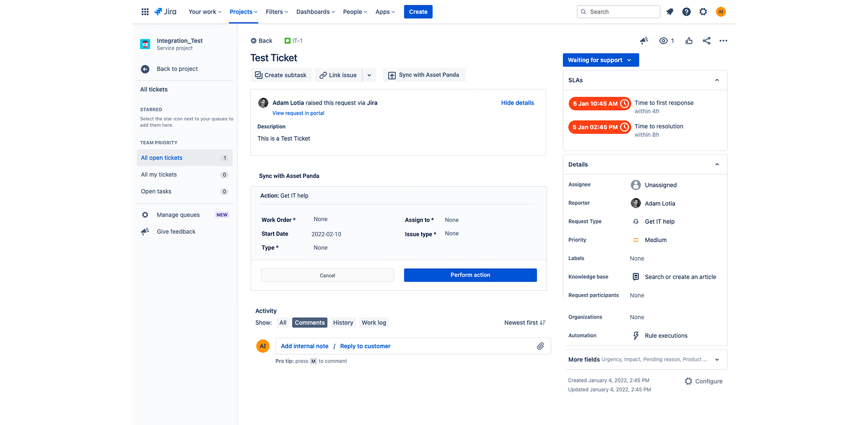The width and height of the screenshot is (868, 425).
Task: Open the user profile avatar
Action: [x=721, y=12]
